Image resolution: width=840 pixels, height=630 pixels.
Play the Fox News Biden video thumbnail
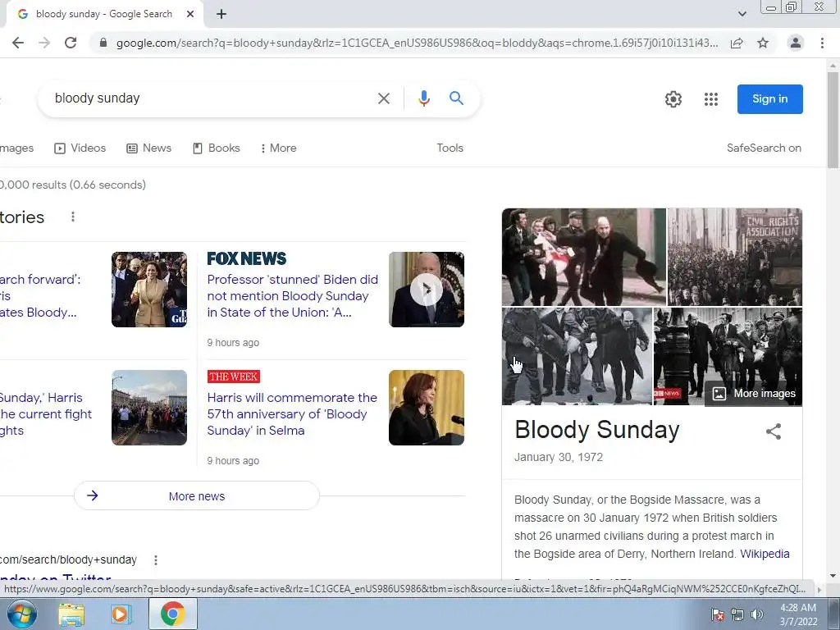pos(427,290)
